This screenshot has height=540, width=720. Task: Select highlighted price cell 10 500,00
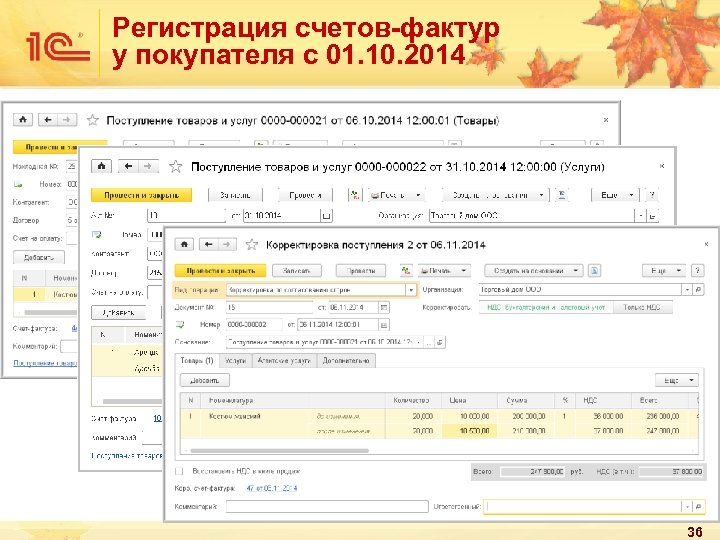[x=469, y=431]
